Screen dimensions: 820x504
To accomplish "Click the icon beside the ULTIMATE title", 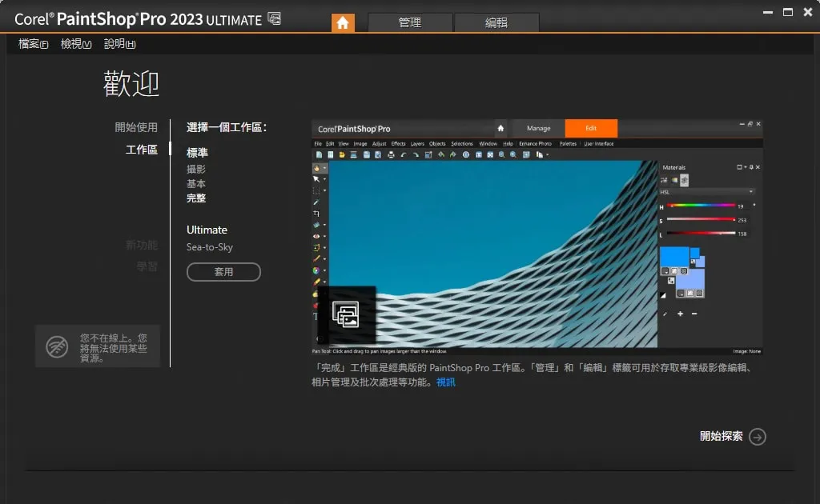I will click(x=275, y=19).
